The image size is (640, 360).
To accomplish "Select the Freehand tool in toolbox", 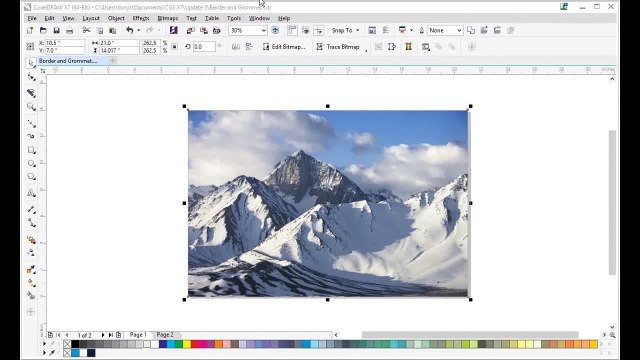I will [31, 123].
